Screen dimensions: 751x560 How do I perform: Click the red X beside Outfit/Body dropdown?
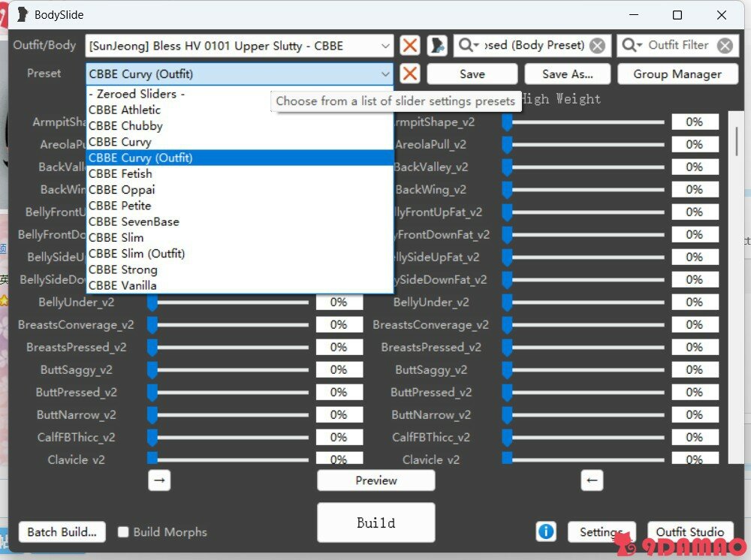pos(409,46)
